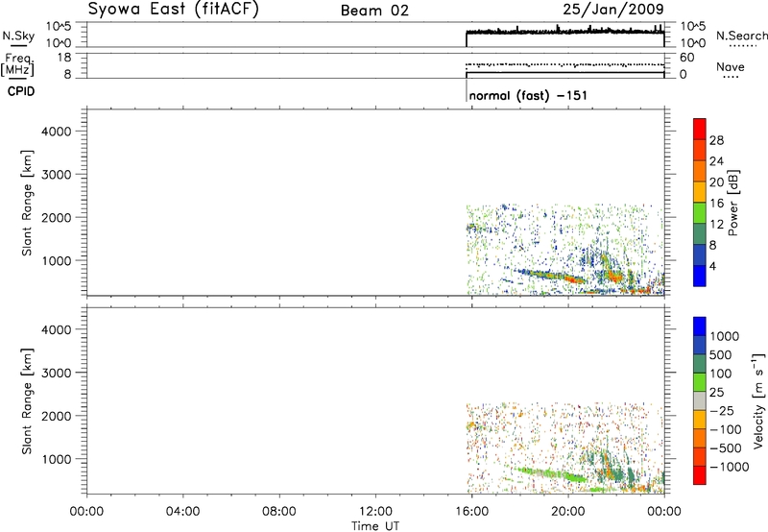Pick the top blue Velocity segment above 1000
768x532 pixels.
(x=700, y=326)
